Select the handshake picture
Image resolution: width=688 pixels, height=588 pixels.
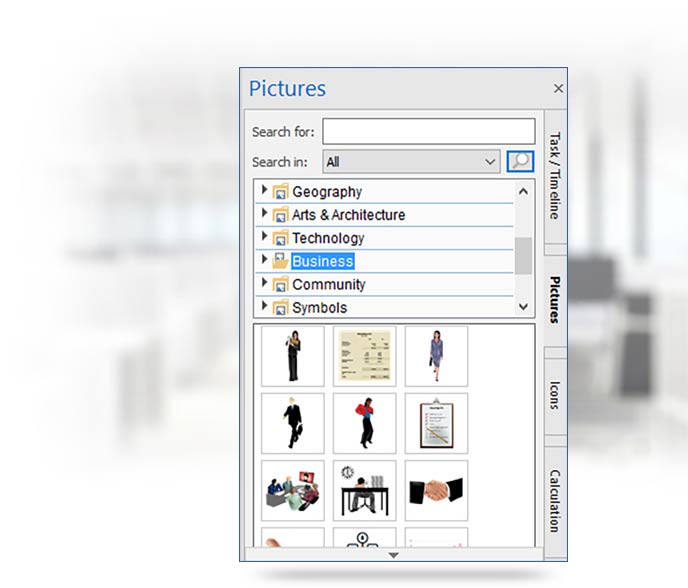coord(437,490)
